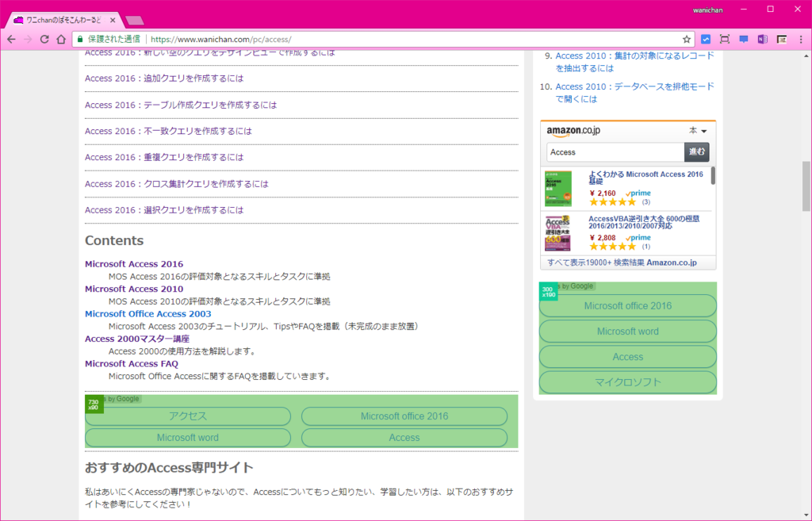Image resolution: width=812 pixels, height=521 pixels.
Task: Open a new browser tab
Action: click(135, 21)
